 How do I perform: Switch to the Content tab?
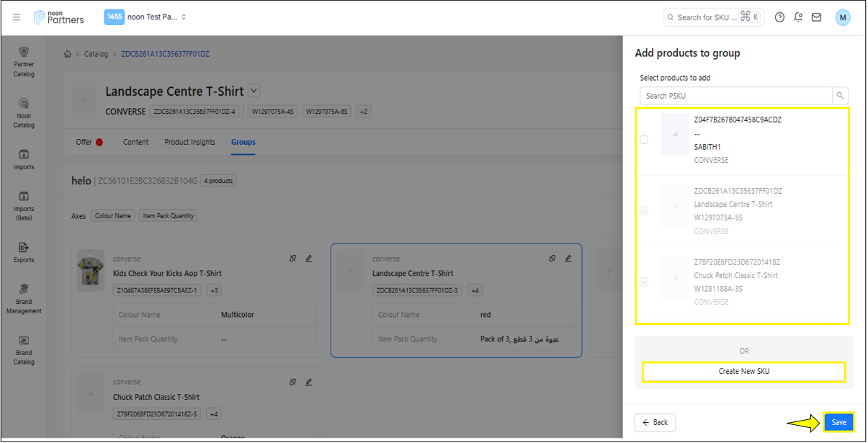pyautogui.click(x=135, y=142)
